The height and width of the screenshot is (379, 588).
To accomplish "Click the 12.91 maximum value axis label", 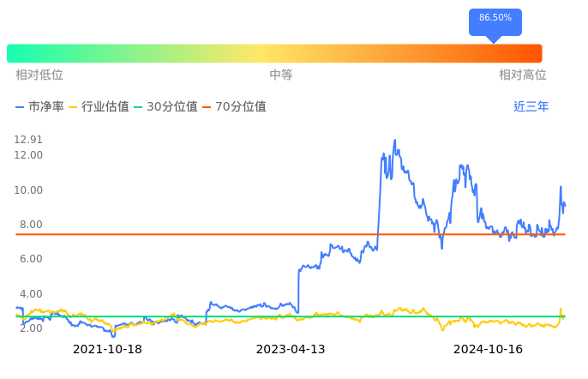I will click(28, 140).
